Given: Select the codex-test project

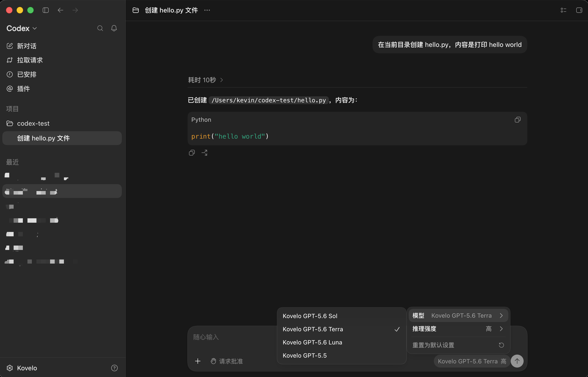Looking at the screenshot, I should 62,123.
